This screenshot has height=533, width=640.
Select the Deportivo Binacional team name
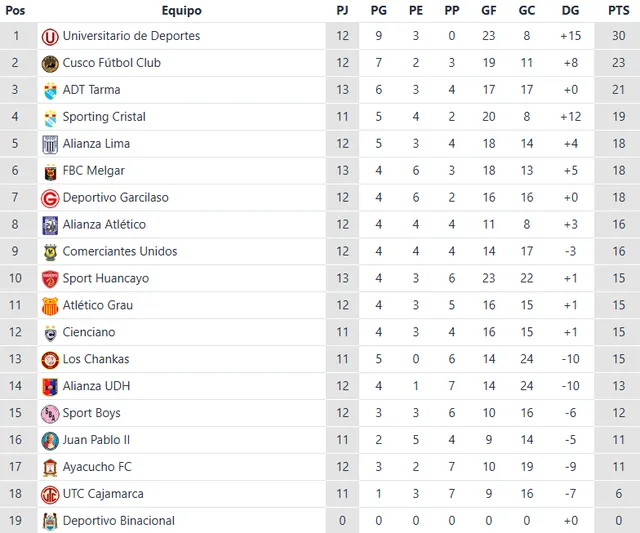(x=118, y=521)
